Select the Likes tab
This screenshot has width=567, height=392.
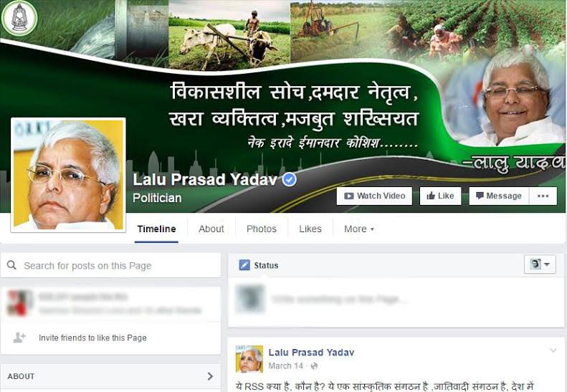pyautogui.click(x=310, y=229)
